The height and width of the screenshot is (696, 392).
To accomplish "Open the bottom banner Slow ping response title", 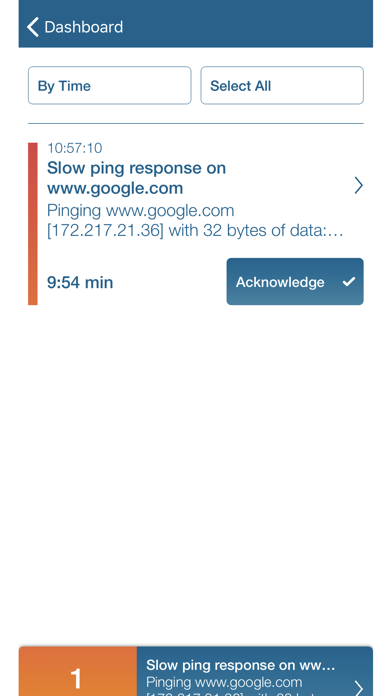I will [x=241, y=665].
